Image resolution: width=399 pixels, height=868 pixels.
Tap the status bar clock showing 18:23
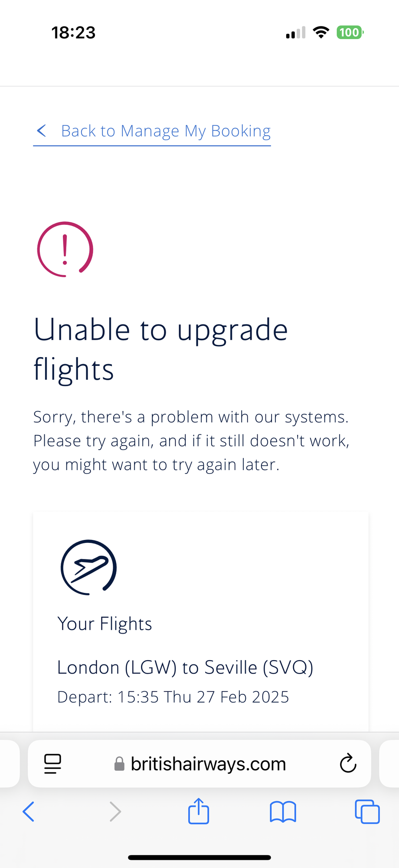tap(73, 33)
